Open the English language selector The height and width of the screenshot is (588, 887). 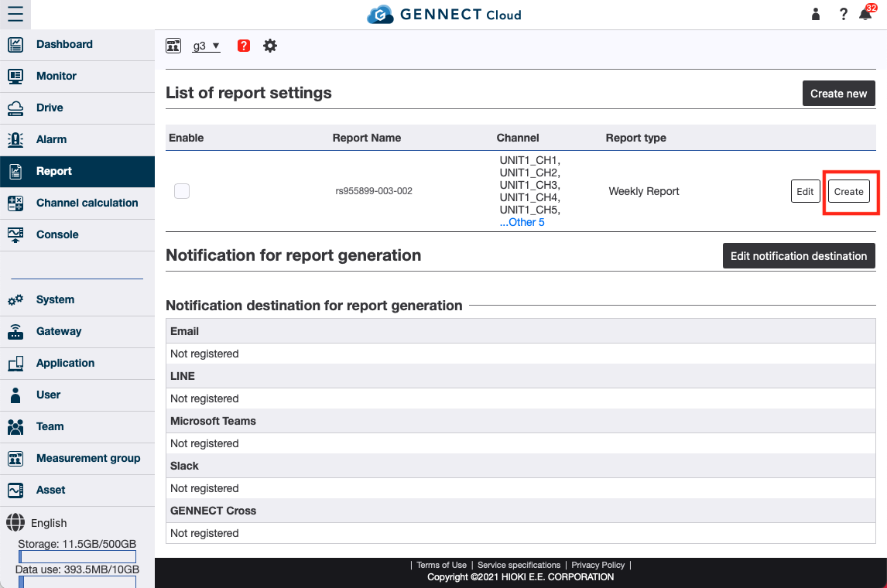pyautogui.click(x=49, y=523)
